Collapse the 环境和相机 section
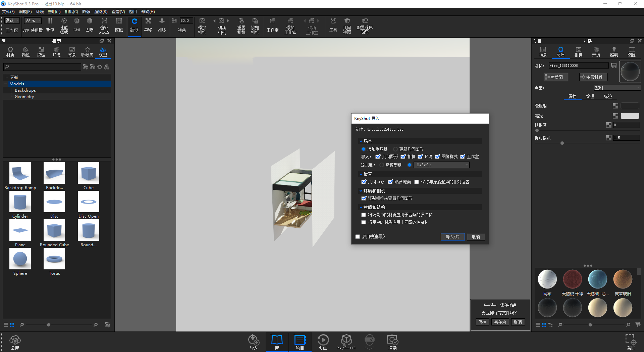This screenshot has height=352, width=644. [361, 191]
